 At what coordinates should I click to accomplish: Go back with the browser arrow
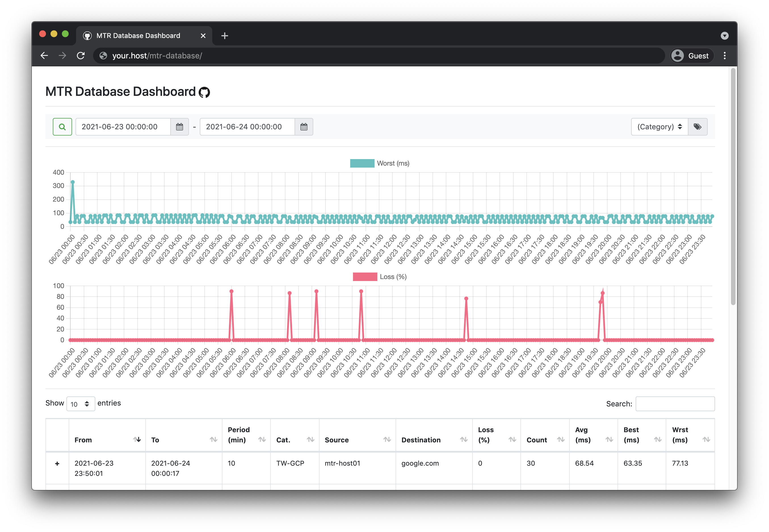[x=44, y=56]
